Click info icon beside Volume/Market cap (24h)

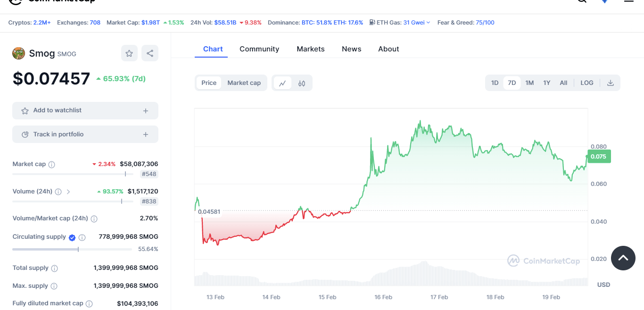click(x=94, y=219)
